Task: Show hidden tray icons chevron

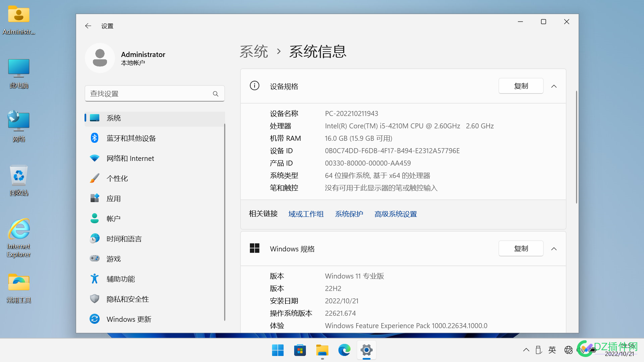Action: point(526,350)
